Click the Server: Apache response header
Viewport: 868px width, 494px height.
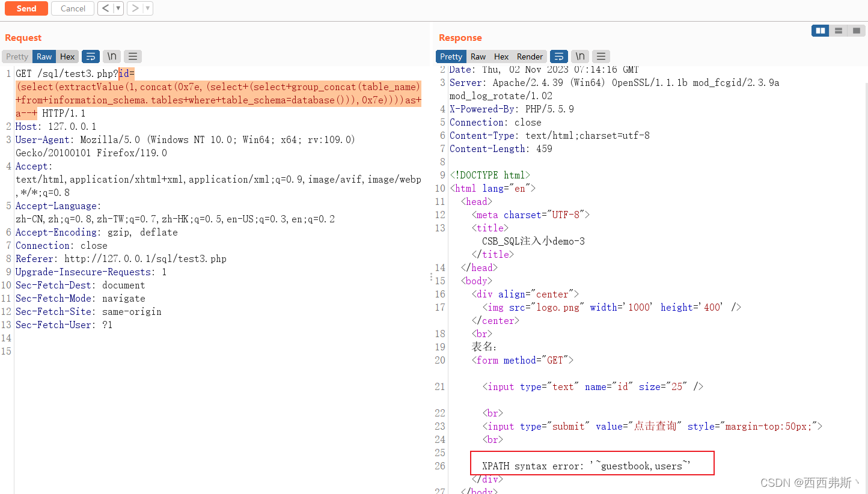614,89
